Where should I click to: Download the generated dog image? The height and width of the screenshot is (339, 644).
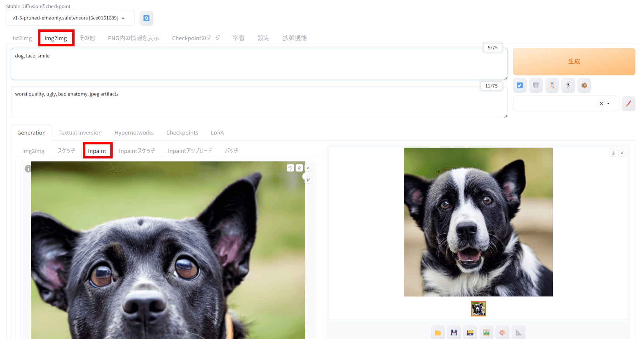pyautogui.click(x=613, y=153)
